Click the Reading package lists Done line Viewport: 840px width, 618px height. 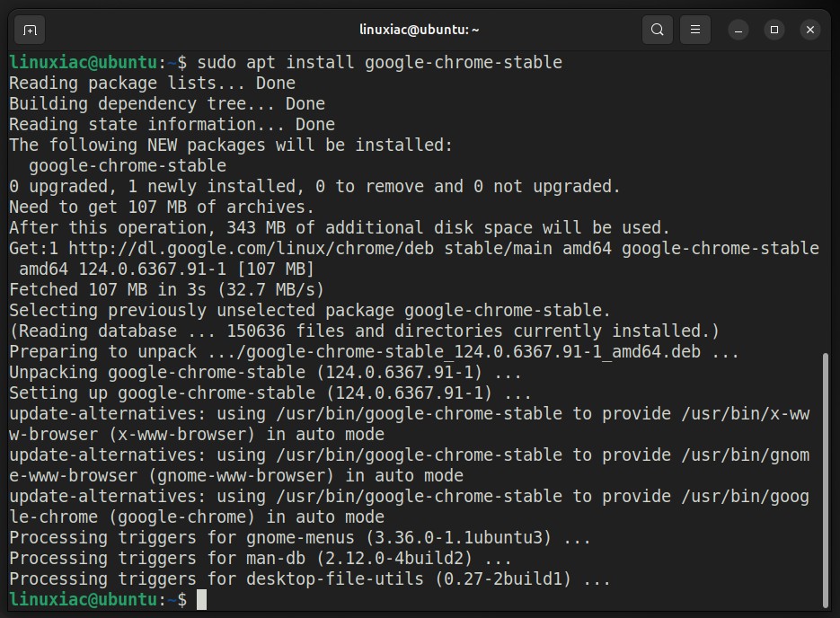click(152, 83)
